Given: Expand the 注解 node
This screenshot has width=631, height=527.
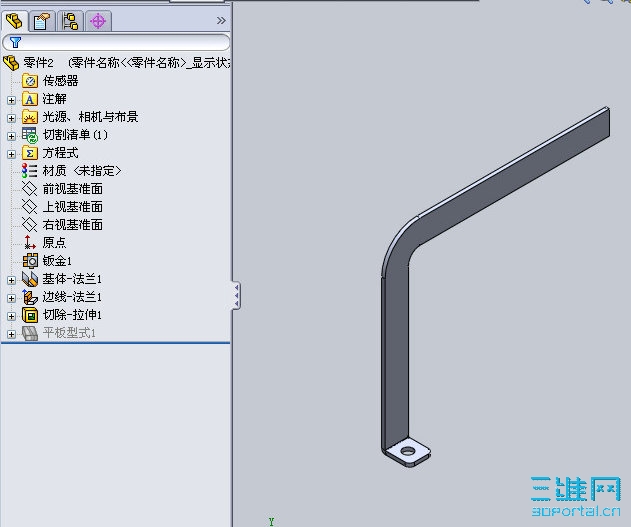Looking at the screenshot, I should click(x=11, y=100).
